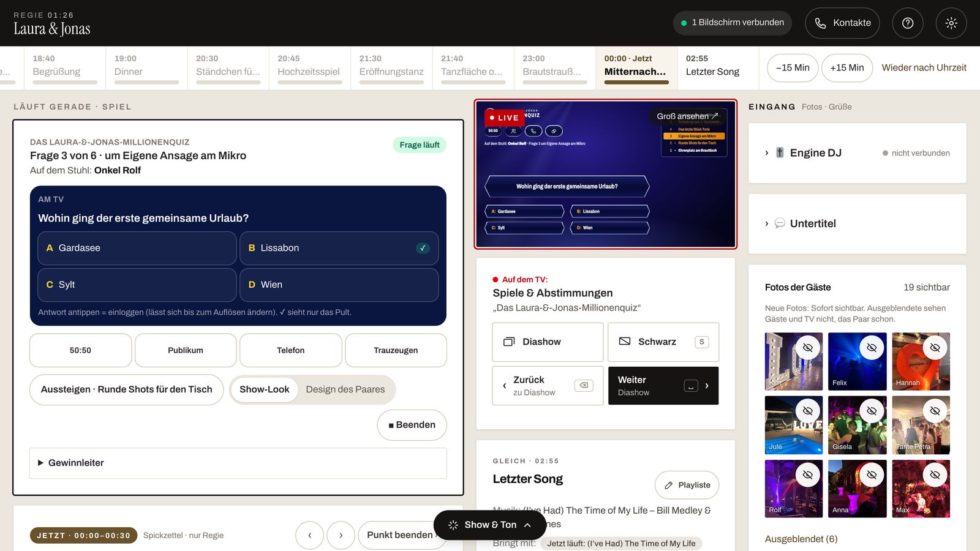Click the 50:50 icon in live preview

[493, 131]
